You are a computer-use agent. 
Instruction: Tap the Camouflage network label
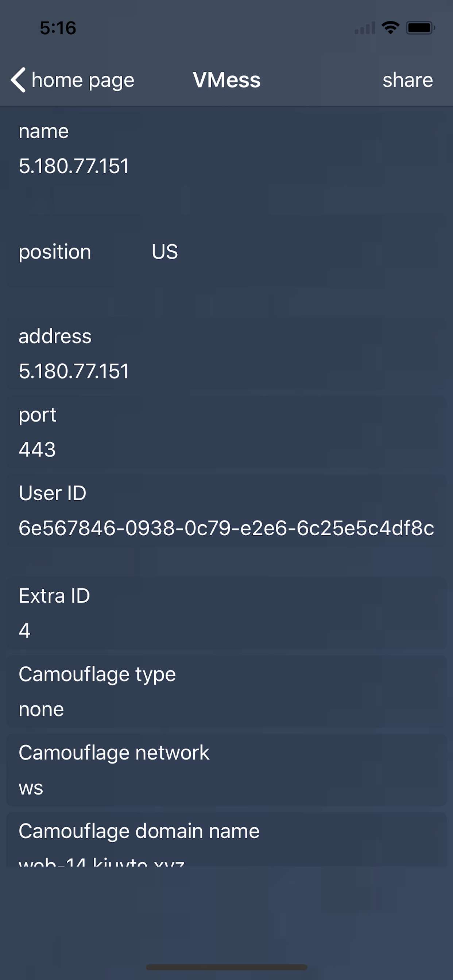[x=114, y=753]
